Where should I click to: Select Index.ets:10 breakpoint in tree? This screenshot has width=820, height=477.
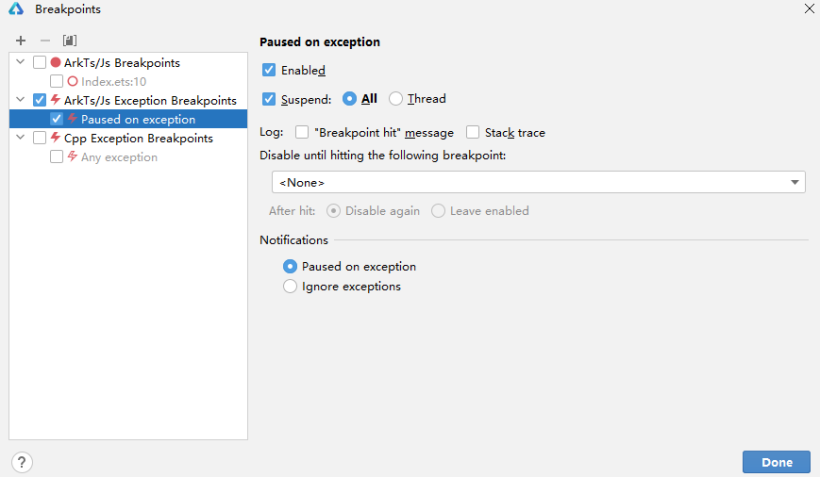(x=113, y=81)
